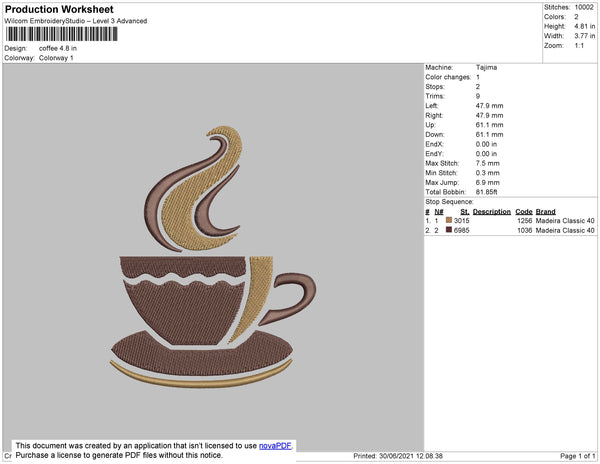Click the Printed date timestamp
Viewport: 600px width, 464px height.
(398, 456)
